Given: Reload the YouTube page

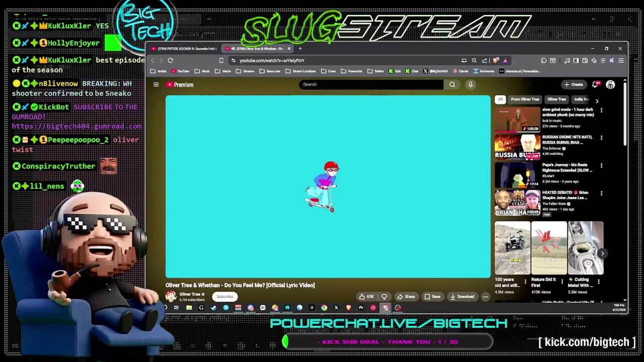Looking at the screenshot, I should click(x=170, y=60).
